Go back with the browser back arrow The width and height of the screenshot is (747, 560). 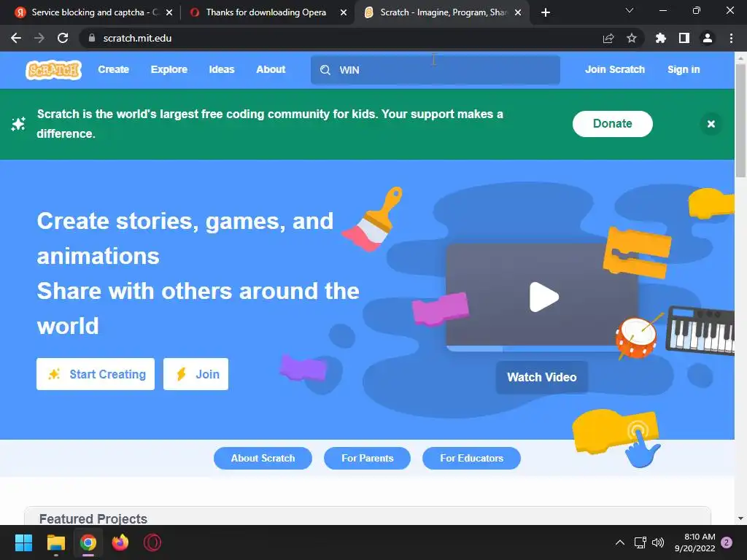16,38
